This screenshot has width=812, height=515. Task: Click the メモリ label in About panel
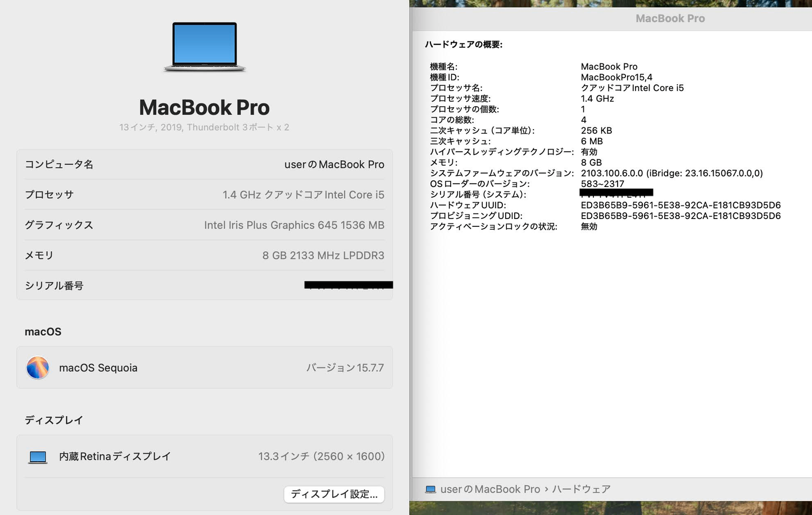click(39, 256)
